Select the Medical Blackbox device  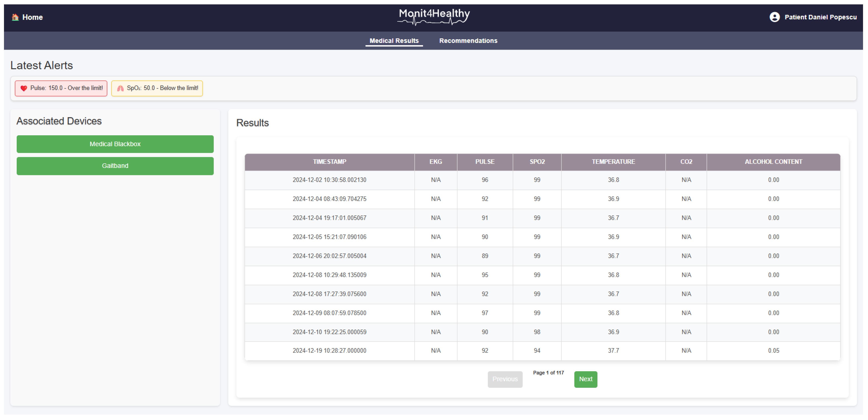tap(115, 144)
